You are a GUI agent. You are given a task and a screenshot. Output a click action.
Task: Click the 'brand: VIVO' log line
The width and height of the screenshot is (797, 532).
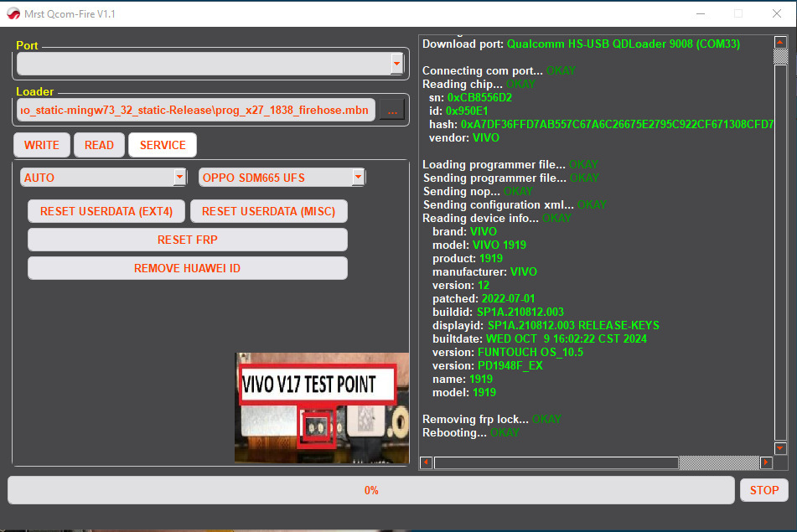tap(464, 232)
